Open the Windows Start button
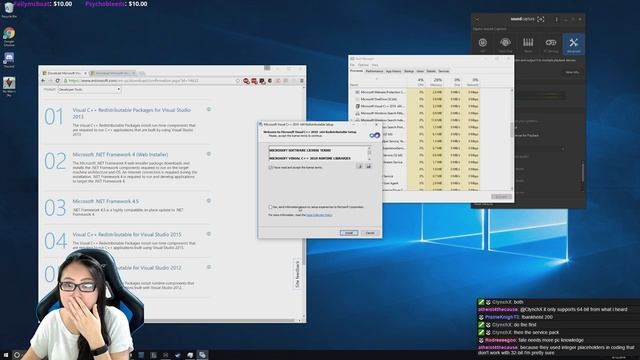The image size is (640, 360). [x=6, y=355]
